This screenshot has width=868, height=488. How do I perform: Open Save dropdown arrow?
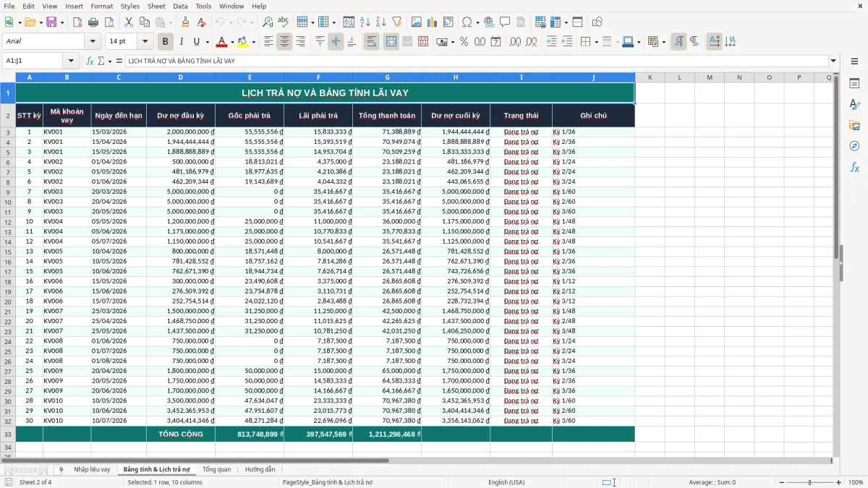point(62,22)
